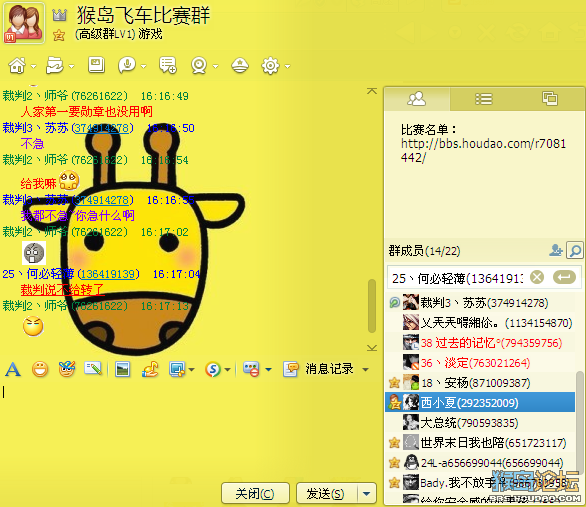Open the handwriting pen input icon
Screen dimensions: 586x507
click(93, 369)
